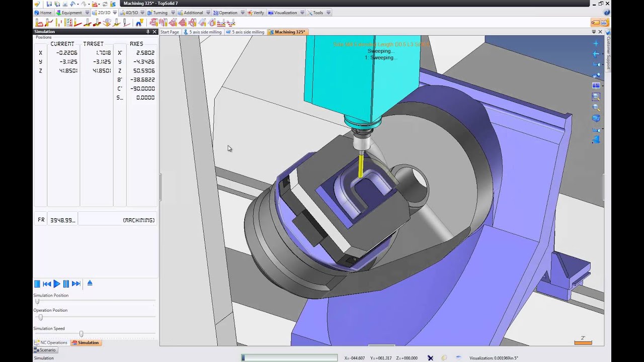Expand the Additional dropdown arrow
This screenshot has width=644, height=362.
[208, 13]
